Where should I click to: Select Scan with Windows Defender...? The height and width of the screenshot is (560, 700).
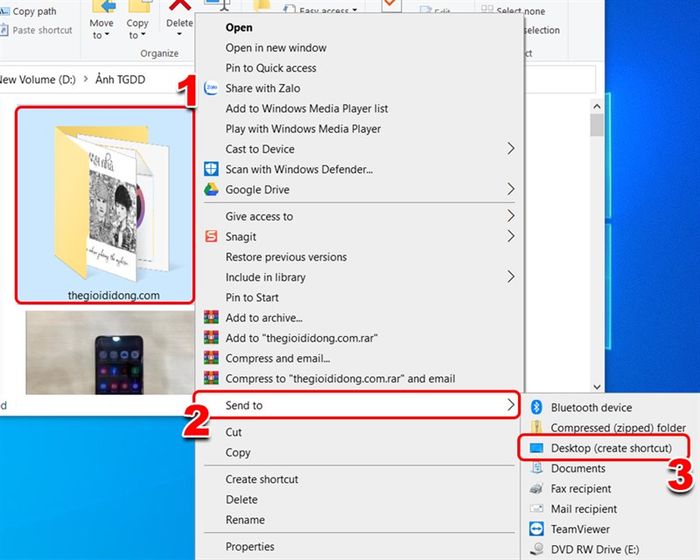coord(360,169)
